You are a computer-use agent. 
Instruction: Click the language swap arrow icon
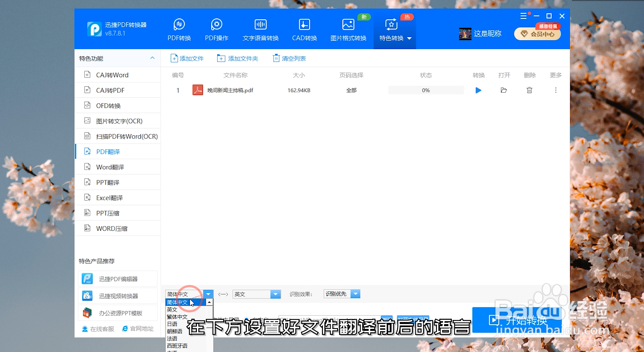click(223, 294)
